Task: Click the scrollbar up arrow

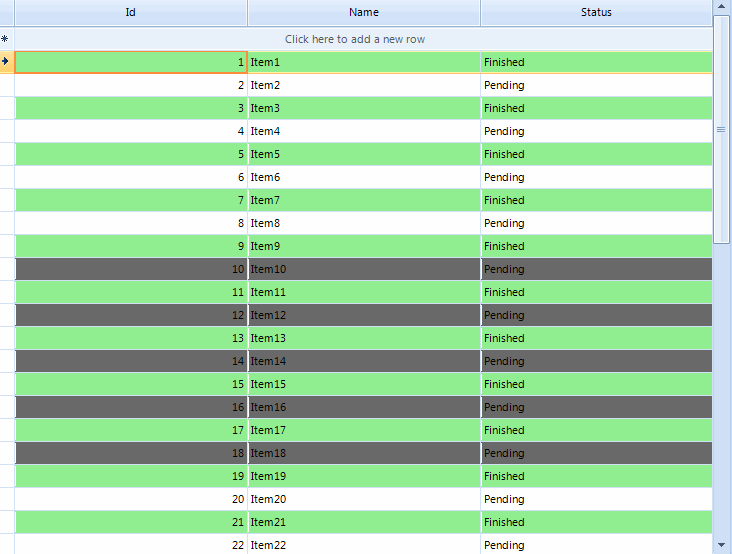Action: (722, 7)
